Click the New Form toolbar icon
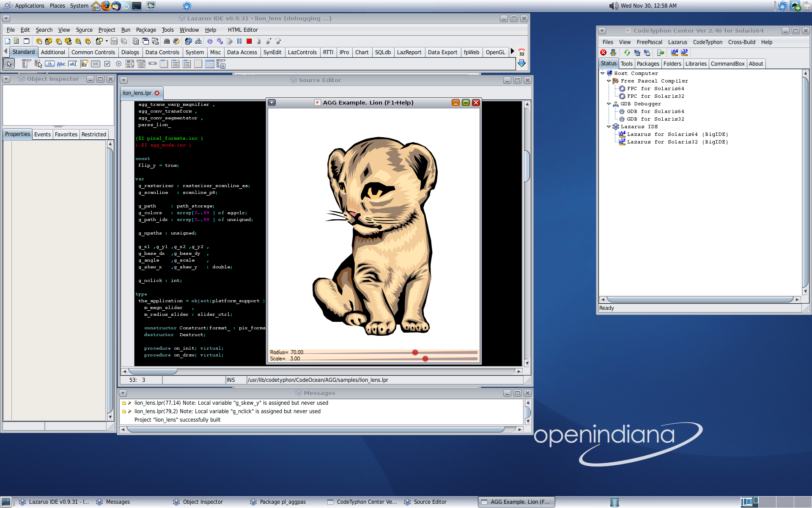 pyautogui.click(x=26, y=41)
